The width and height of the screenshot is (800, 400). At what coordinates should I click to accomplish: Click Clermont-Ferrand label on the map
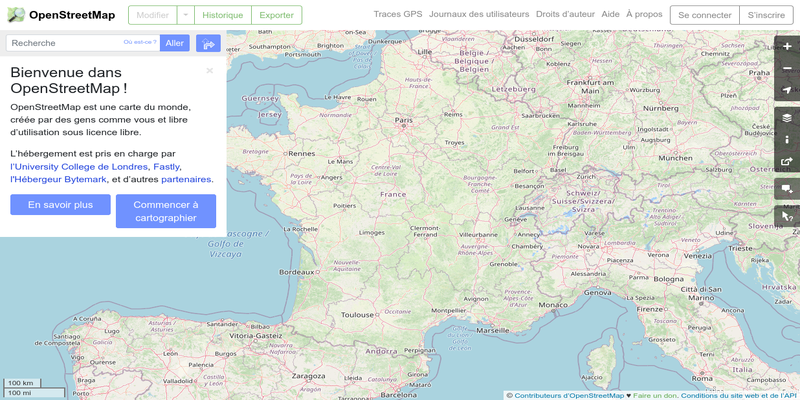point(424,231)
